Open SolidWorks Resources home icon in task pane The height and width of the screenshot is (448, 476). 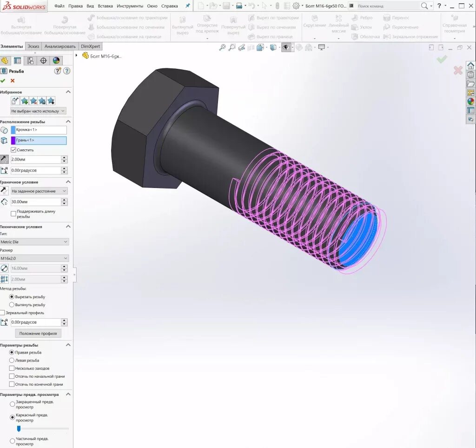click(471, 66)
